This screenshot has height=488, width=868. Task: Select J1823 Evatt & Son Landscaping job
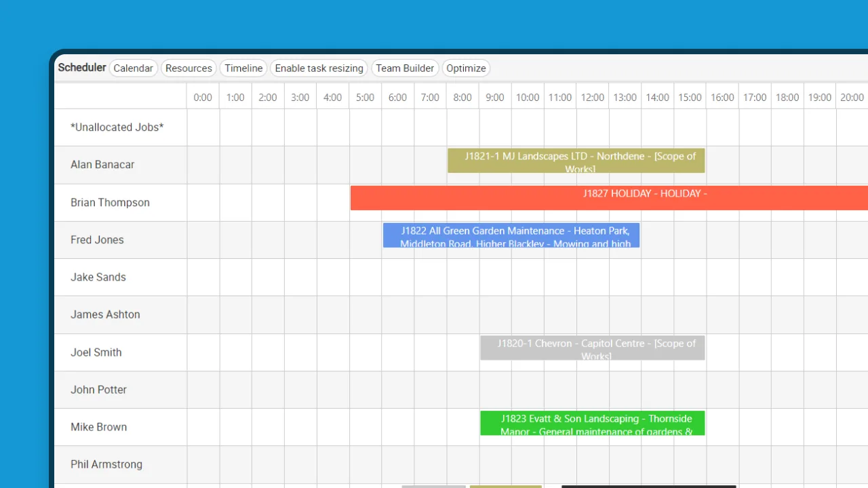tap(593, 423)
